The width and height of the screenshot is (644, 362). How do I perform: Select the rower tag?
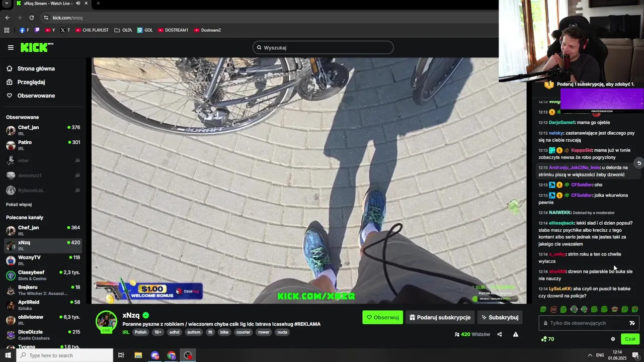coord(264,332)
